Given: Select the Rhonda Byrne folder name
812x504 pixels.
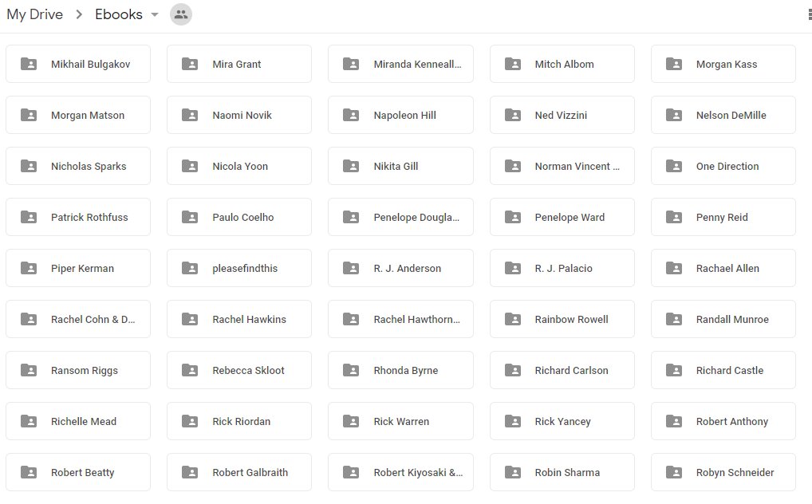Looking at the screenshot, I should (x=406, y=371).
